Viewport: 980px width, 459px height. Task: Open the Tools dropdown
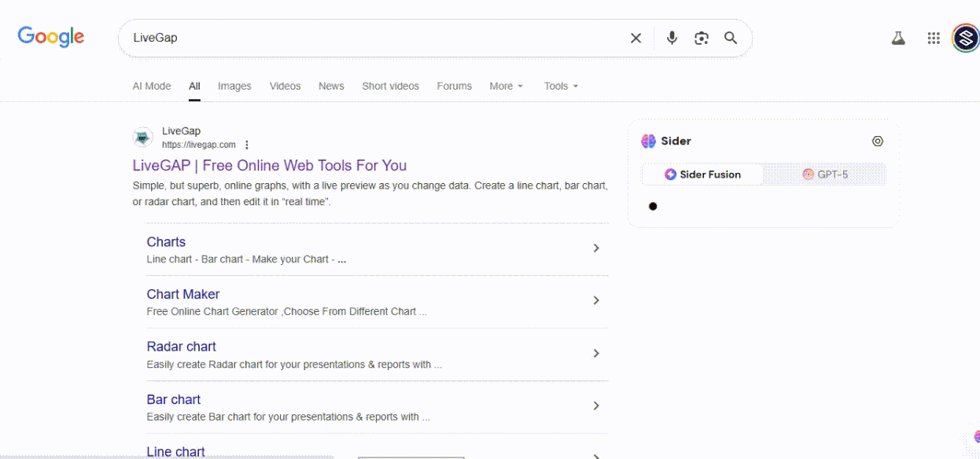point(561,86)
